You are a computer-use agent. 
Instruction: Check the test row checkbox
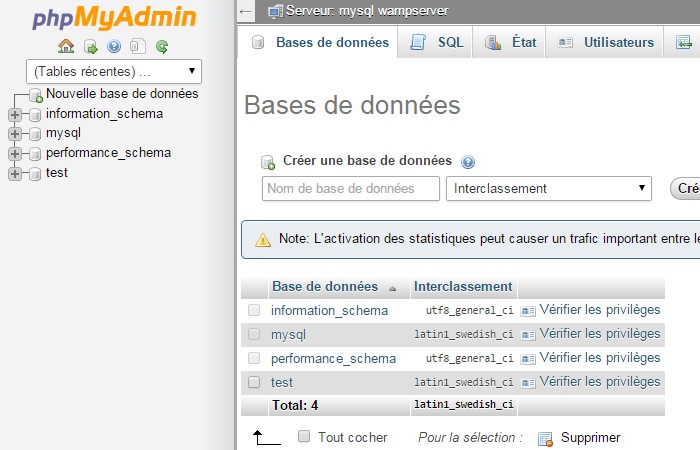tap(254, 382)
